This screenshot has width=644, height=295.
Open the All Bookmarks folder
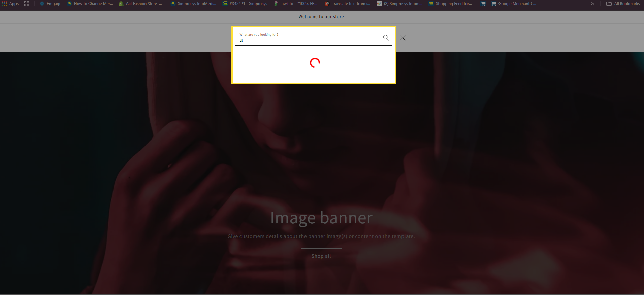click(x=623, y=4)
